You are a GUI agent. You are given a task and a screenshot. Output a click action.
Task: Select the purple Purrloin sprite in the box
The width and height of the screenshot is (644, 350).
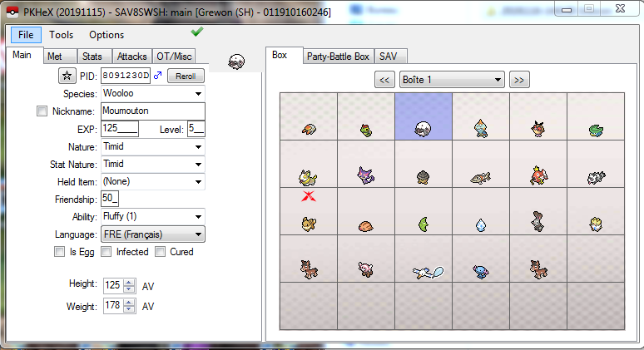click(x=365, y=175)
